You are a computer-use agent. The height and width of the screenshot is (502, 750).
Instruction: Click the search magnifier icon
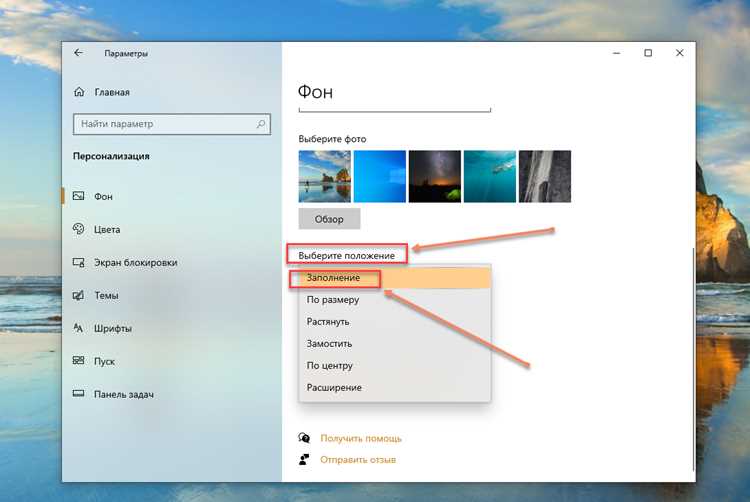pos(261,124)
